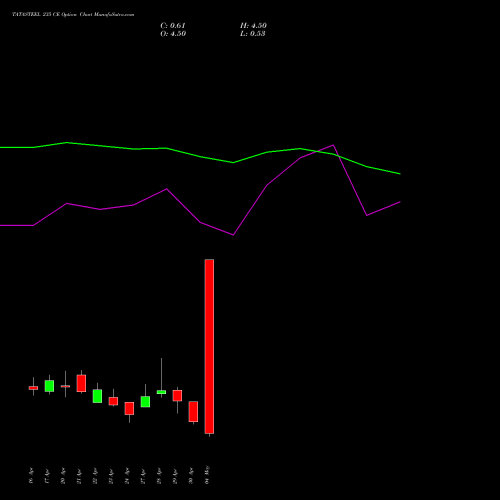The height and width of the screenshot is (500, 500).
Task: Select the red candle above 30 Apr
Action: (193, 411)
